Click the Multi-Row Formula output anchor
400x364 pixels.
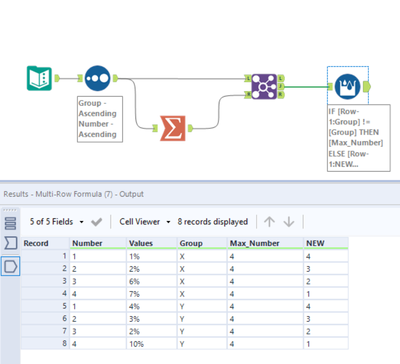367,87
